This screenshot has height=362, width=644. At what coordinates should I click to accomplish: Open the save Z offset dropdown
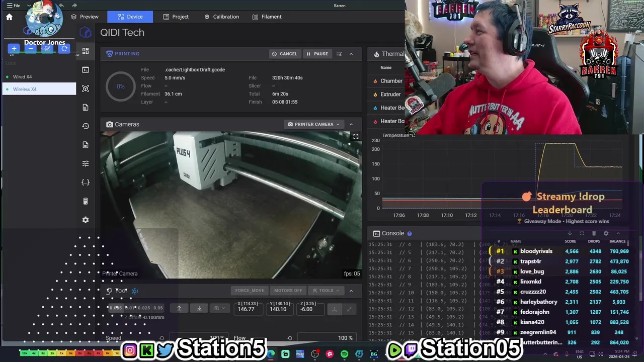pos(219,308)
